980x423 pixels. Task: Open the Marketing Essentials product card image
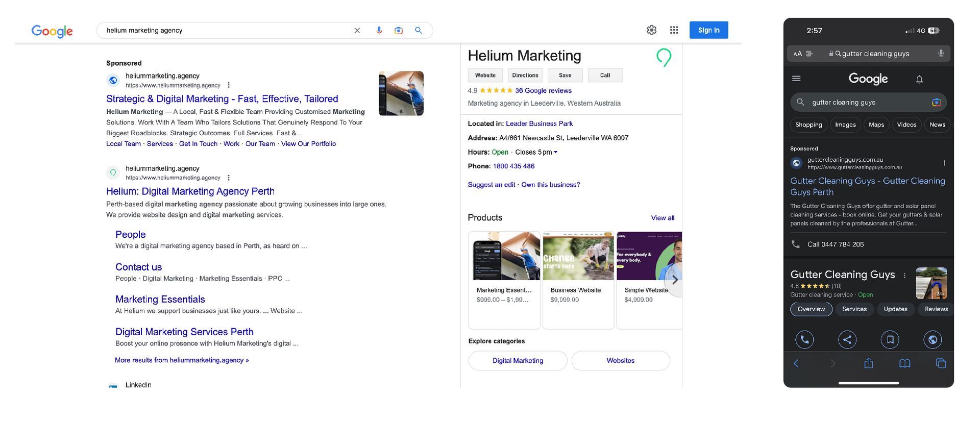pos(505,256)
